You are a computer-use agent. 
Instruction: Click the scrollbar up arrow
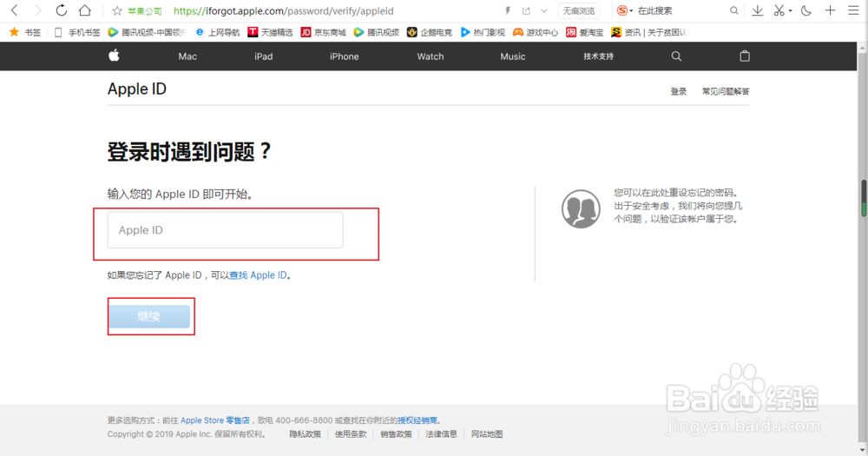(x=863, y=48)
